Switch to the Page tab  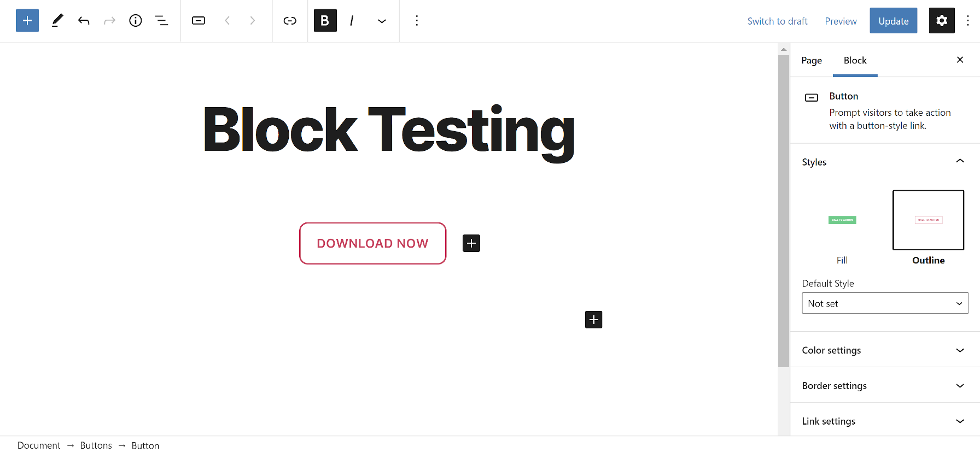pos(812,61)
